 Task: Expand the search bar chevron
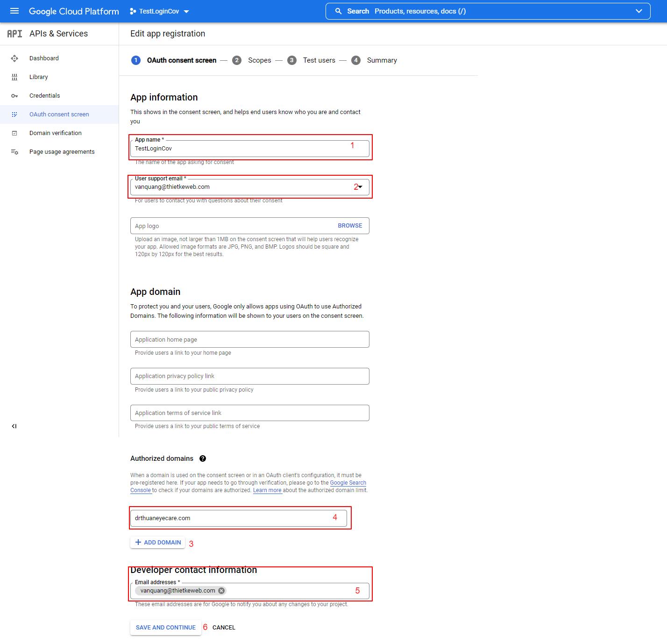tap(639, 11)
